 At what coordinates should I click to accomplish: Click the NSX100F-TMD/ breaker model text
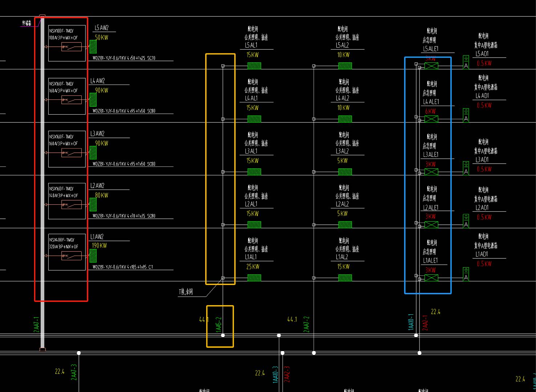click(x=61, y=31)
